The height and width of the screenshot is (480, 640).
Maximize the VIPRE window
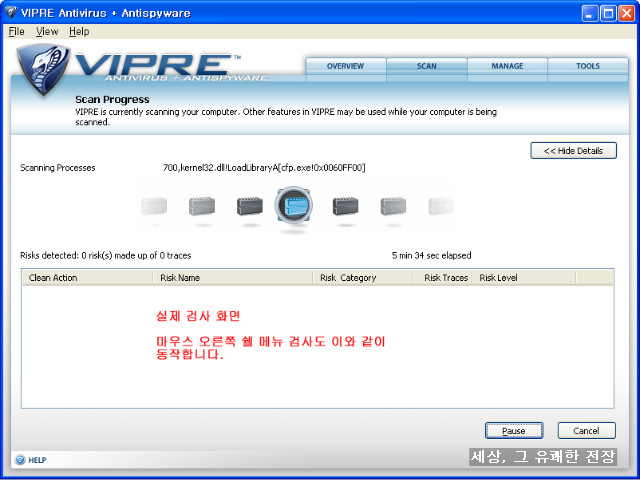608,13
